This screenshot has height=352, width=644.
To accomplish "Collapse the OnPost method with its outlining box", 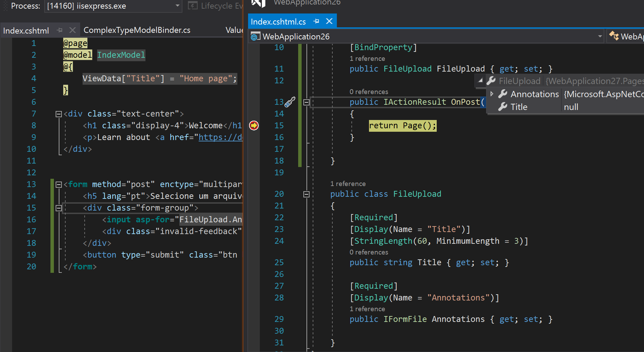I will click(306, 102).
